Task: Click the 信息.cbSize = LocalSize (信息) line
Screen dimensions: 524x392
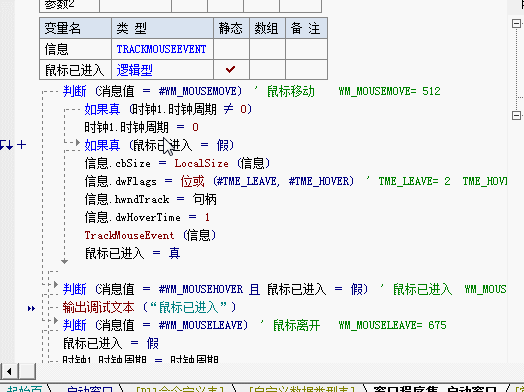Action: click(177, 163)
